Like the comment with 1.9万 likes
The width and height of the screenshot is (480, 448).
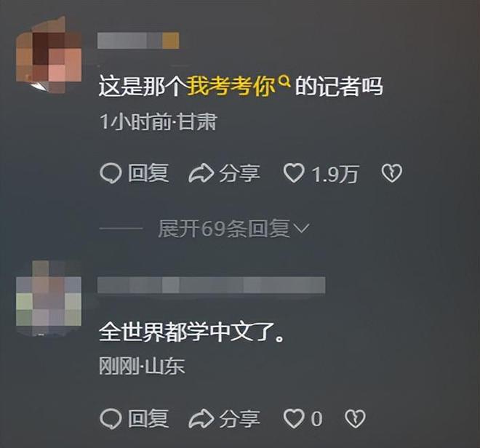pos(294,173)
